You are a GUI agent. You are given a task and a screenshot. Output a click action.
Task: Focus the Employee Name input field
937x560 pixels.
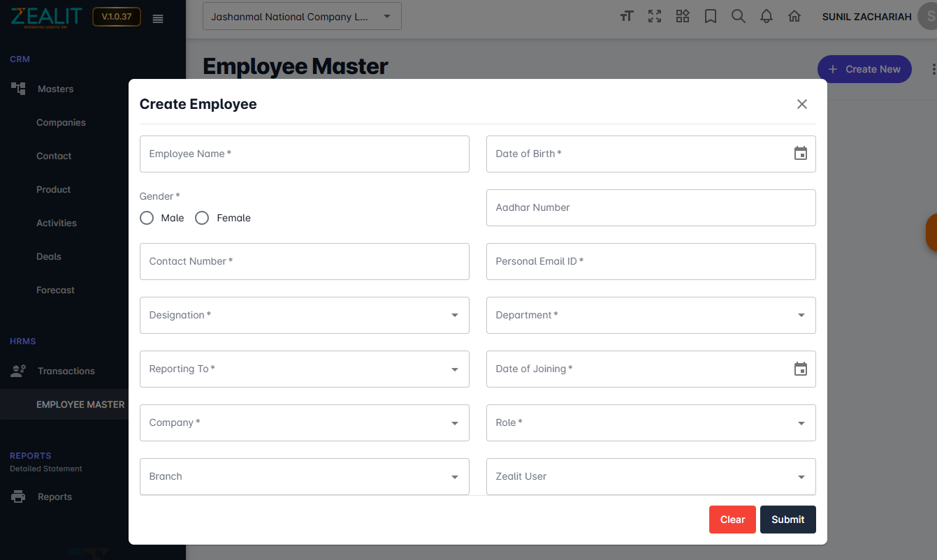pos(305,154)
